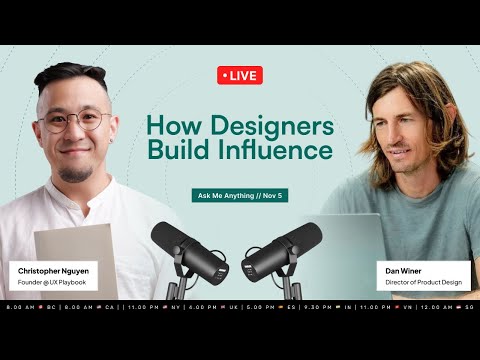
Task: Click the UK time zone entry
Action: (x=213, y=307)
